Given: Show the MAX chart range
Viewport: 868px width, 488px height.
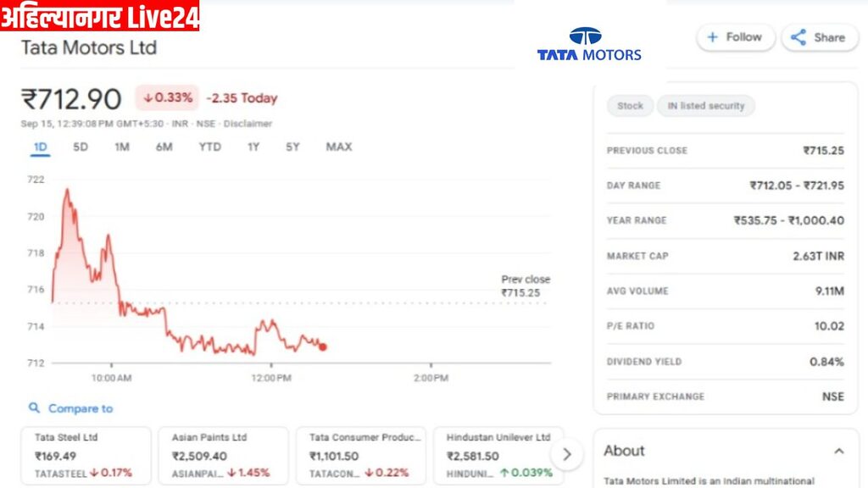Looking at the screenshot, I should 339,147.
